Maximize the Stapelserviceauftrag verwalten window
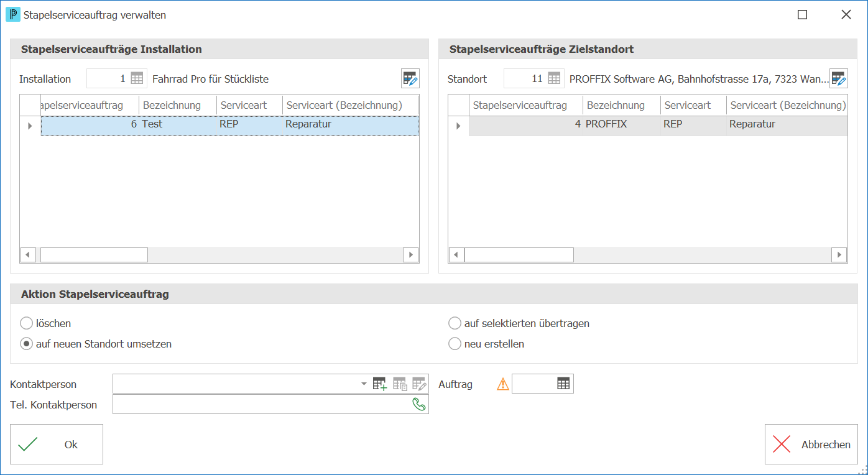 [803, 15]
